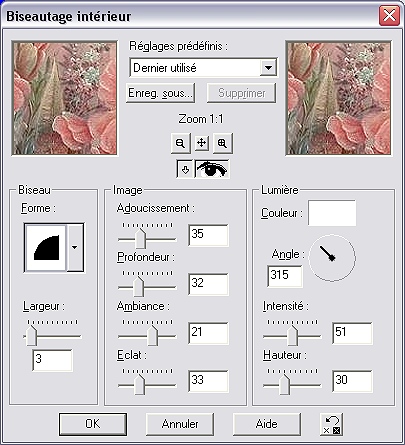Click the Enreg. sous... button
405x445 pixels.
161,93
